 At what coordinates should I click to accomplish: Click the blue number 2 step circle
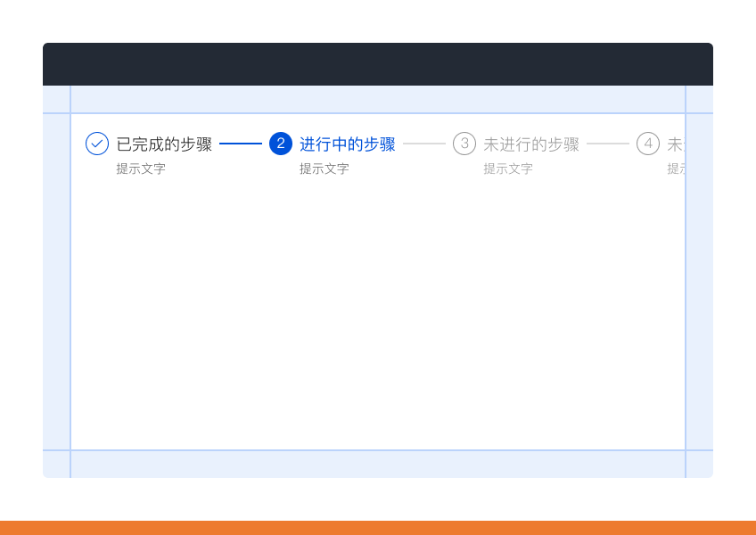point(281,144)
